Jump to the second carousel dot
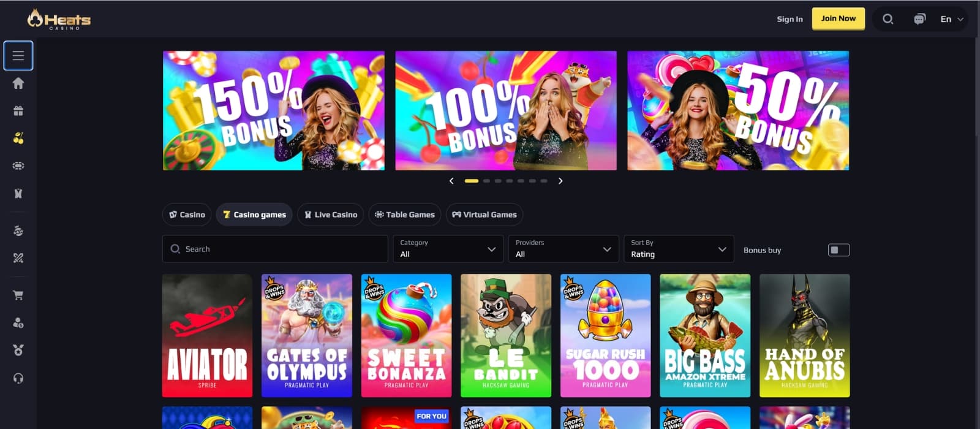This screenshot has height=429, width=980. tap(486, 181)
